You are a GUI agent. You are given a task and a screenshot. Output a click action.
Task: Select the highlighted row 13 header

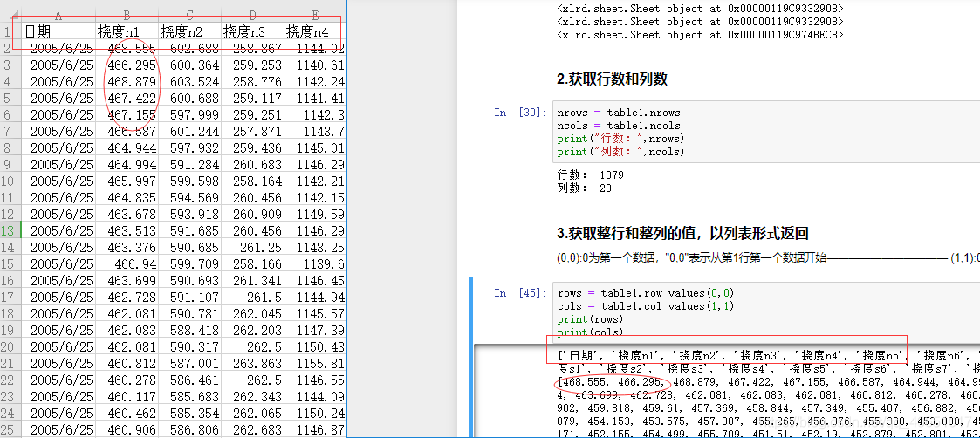(x=10, y=230)
